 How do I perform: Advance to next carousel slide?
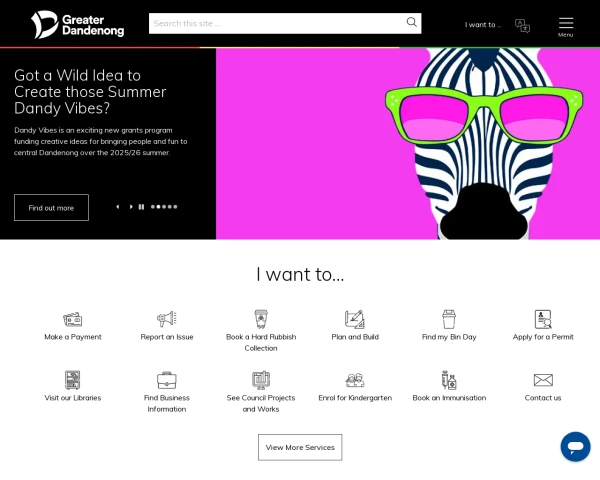[x=130, y=207]
